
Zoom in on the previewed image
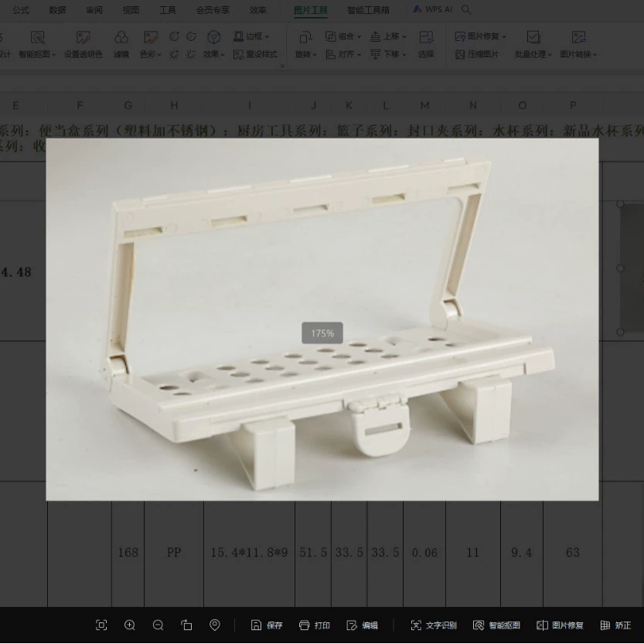point(130,625)
